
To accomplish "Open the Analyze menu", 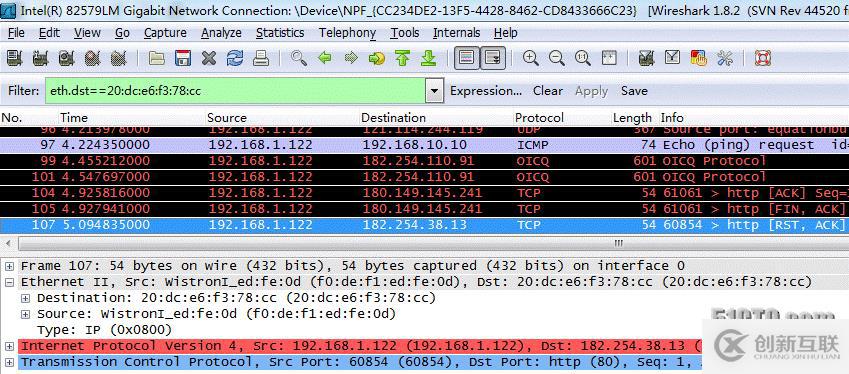I will (x=221, y=33).
